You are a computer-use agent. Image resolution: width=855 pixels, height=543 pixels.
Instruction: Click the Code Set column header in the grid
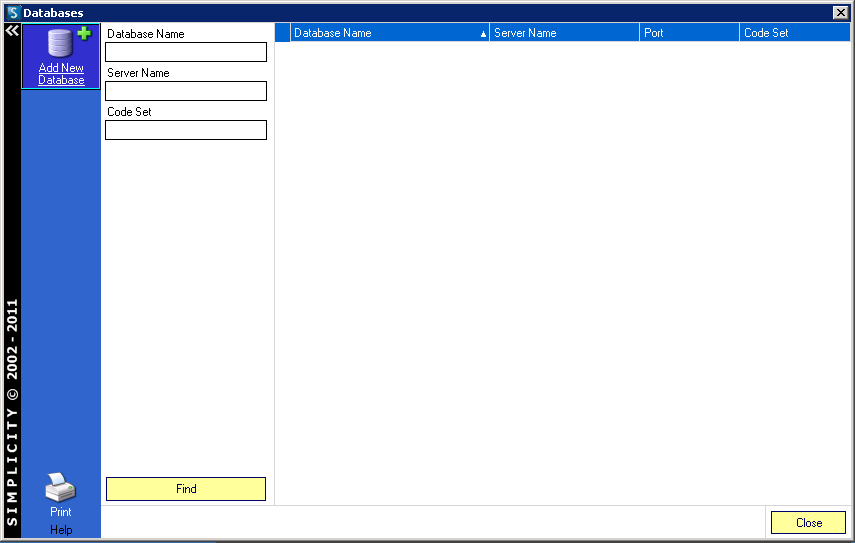point(793,33)
